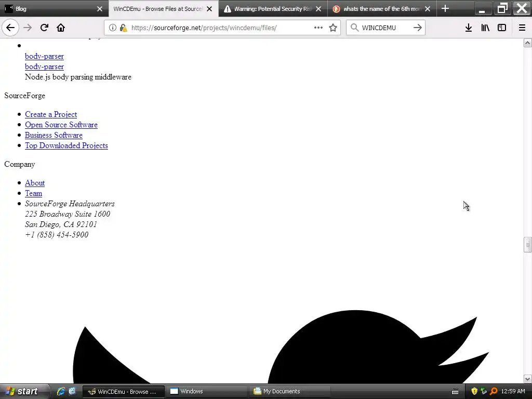The height and width of the screenshot is (399, 532).
Task: Open the About link
Action: click(35, 183)
